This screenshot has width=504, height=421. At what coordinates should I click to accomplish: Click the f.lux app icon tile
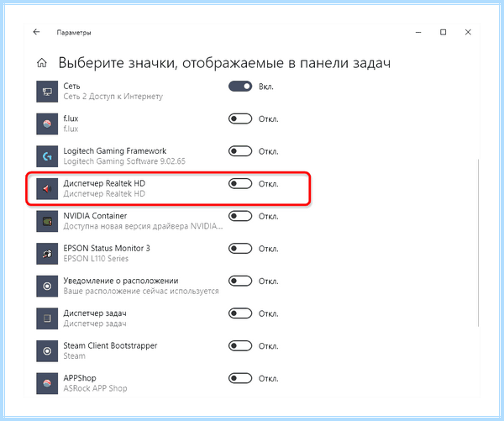(x=47, y=124)
